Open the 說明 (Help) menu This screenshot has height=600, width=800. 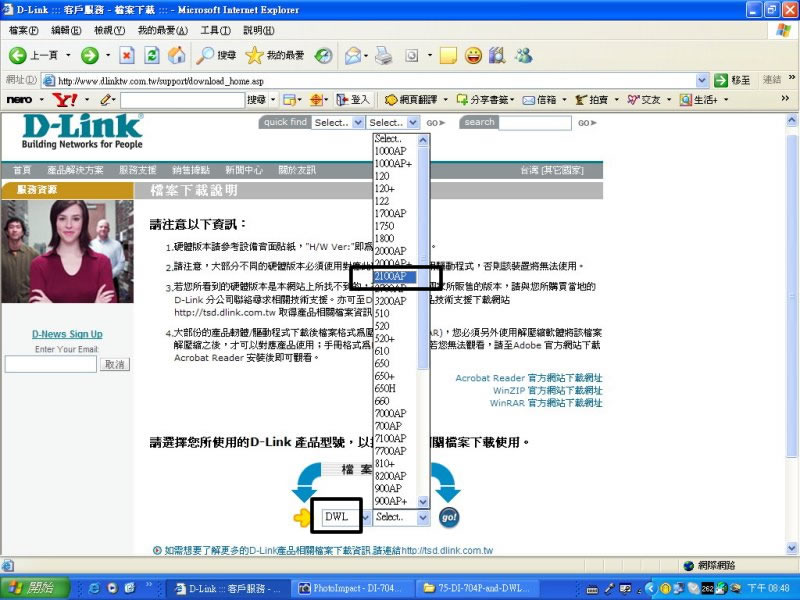coord(259,31)
